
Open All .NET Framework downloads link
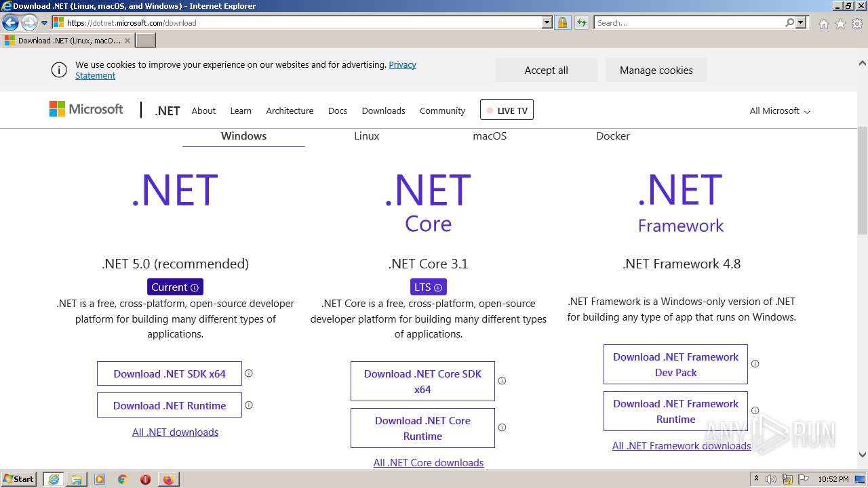click(682, 445)
